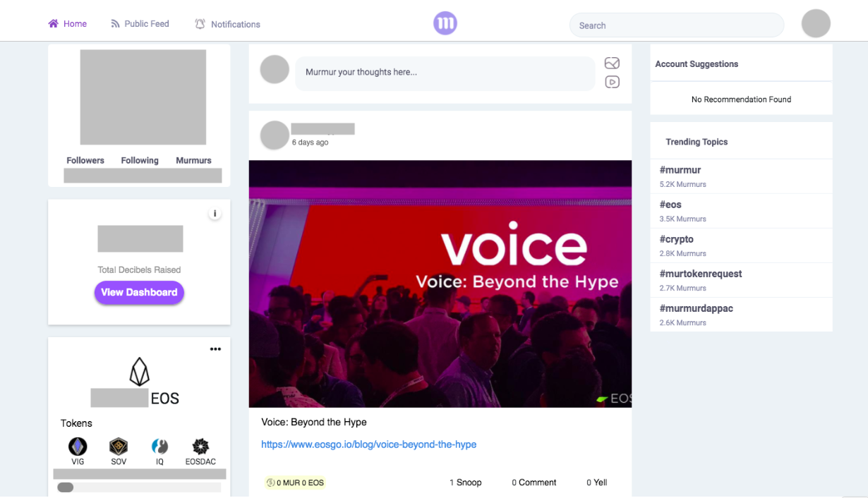868x498 pixels.
Task: Click the Murmur logo in header
Action: [x=445, y=23]
